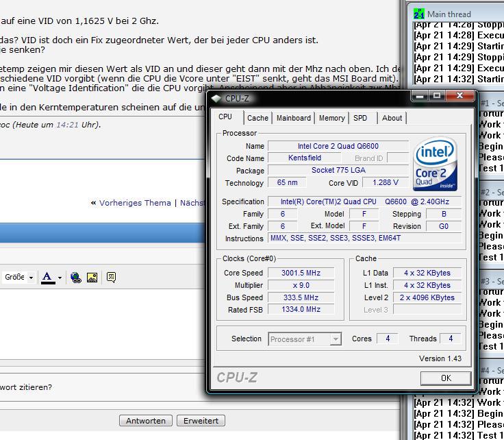Open the Nächstes Thema link
The height and width of the screenshot is (440, 504).
pyautogui.click(x=192, y=203)
